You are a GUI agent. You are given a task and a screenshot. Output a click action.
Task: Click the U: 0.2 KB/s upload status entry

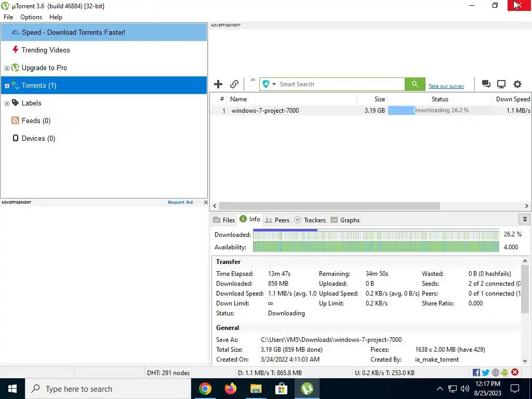[x=384, y=373]
